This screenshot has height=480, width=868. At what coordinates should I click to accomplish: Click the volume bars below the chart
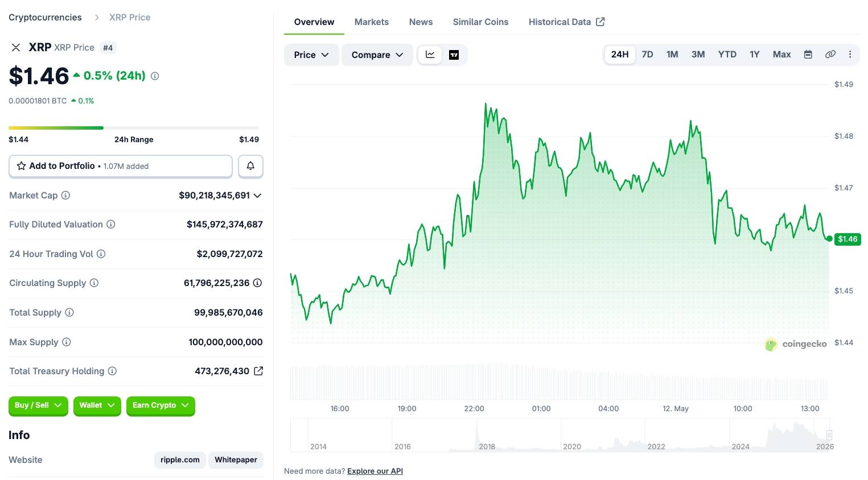click(559, 381)
